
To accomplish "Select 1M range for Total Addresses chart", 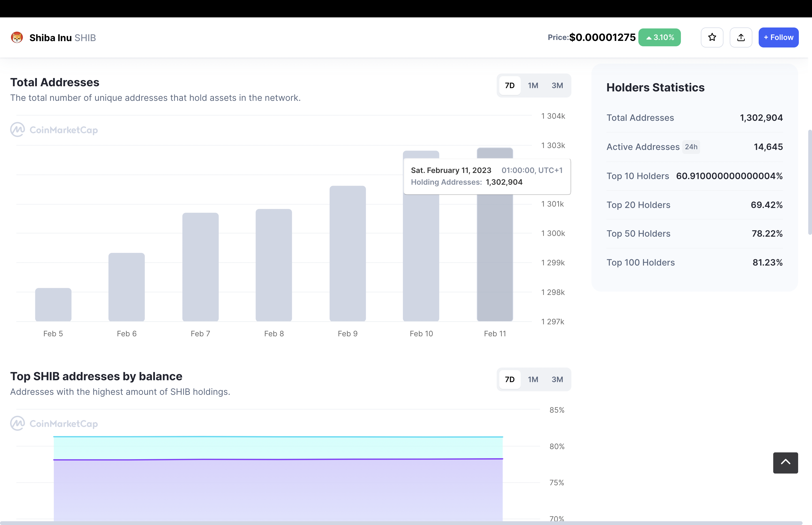I will 533,86.
